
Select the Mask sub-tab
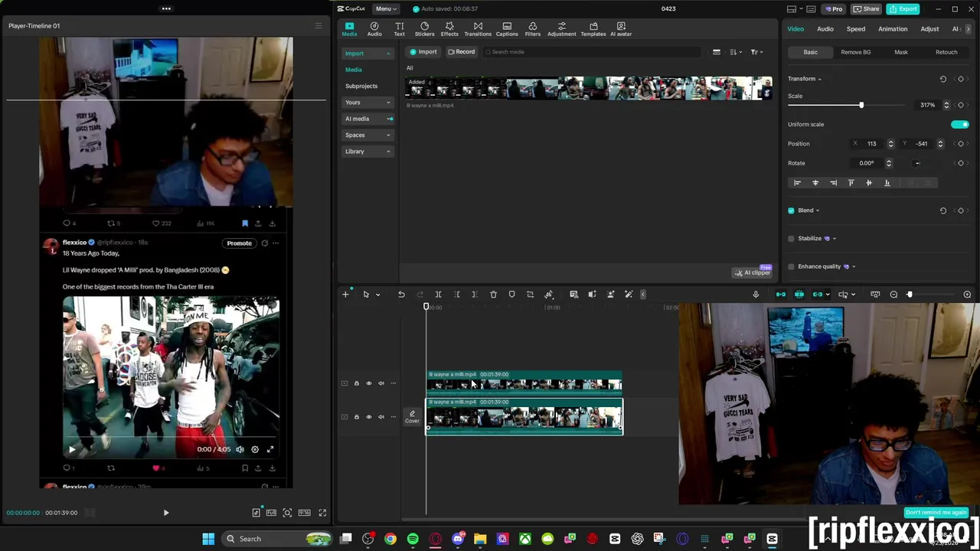[901, 52]
